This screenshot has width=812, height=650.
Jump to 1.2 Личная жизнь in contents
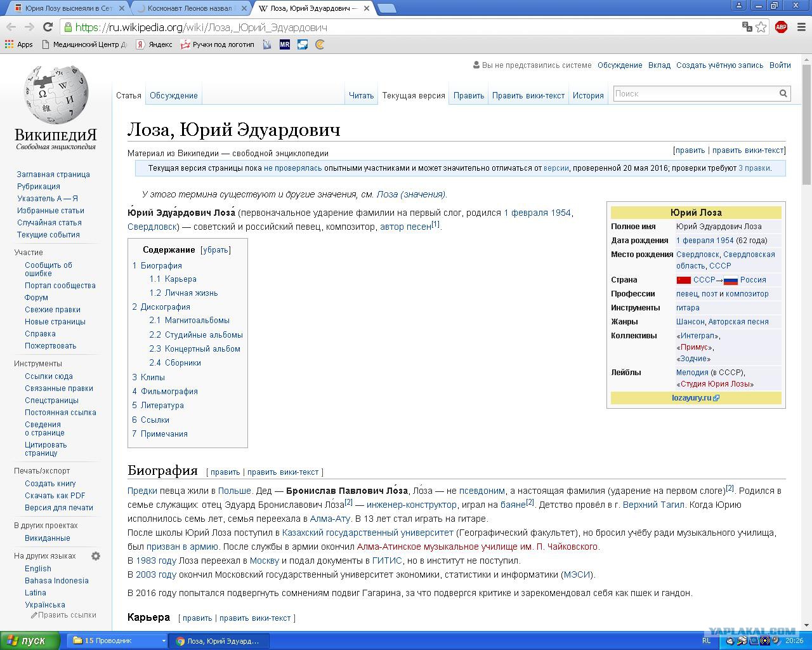point(183,293)
